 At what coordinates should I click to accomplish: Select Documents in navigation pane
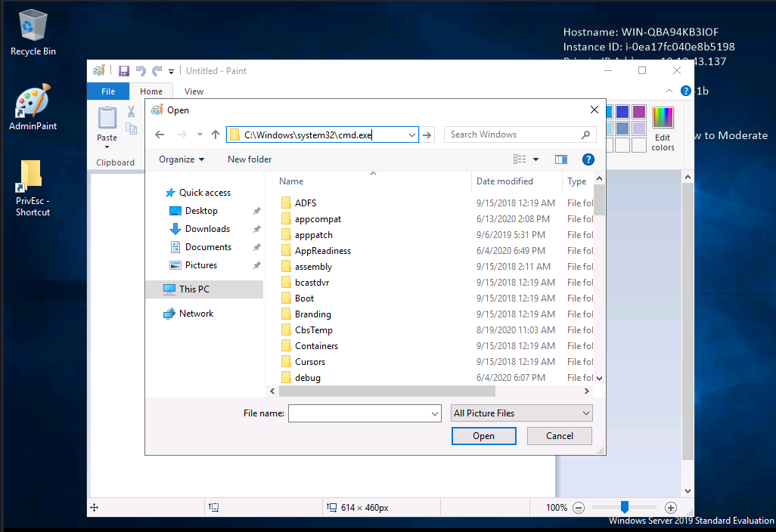[x=208, y=246]
